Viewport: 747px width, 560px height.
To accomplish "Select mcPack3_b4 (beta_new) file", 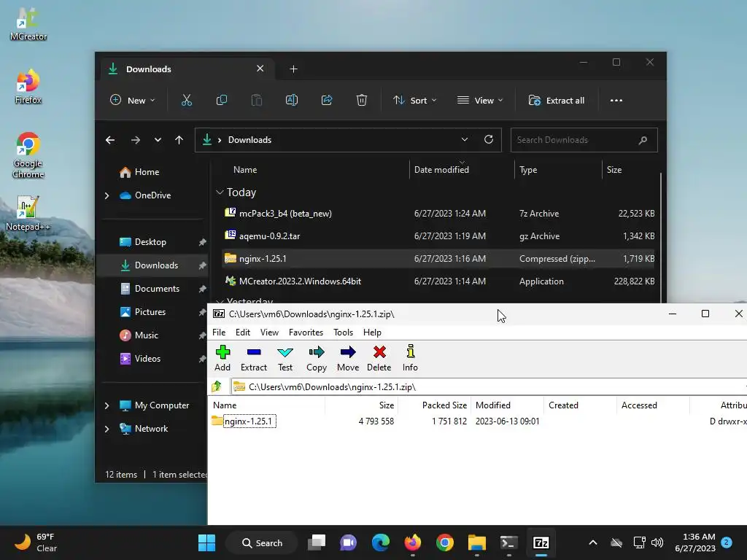I will click(x=285, y=214).
